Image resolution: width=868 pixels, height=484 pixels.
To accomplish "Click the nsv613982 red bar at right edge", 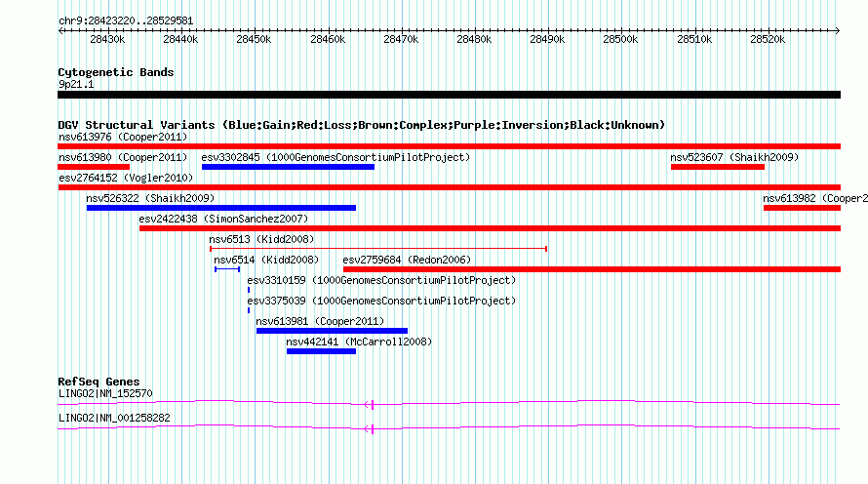I will click(802, 208).
